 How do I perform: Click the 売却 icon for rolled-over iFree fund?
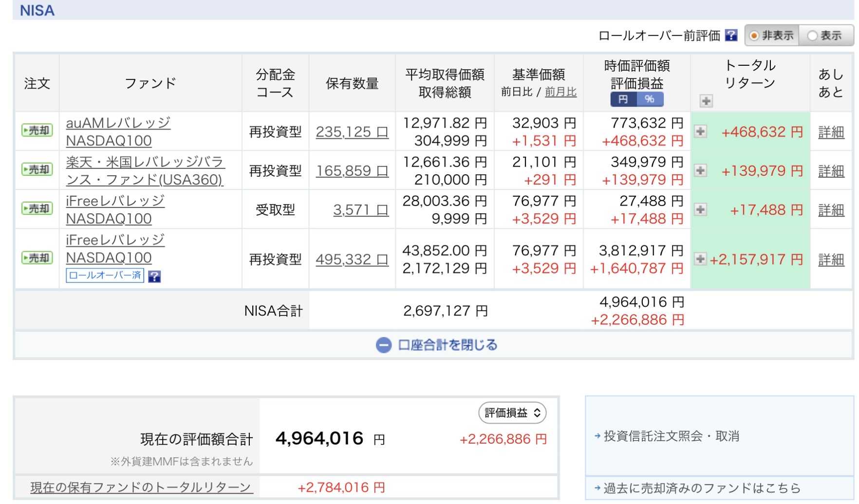coord(37,258)
